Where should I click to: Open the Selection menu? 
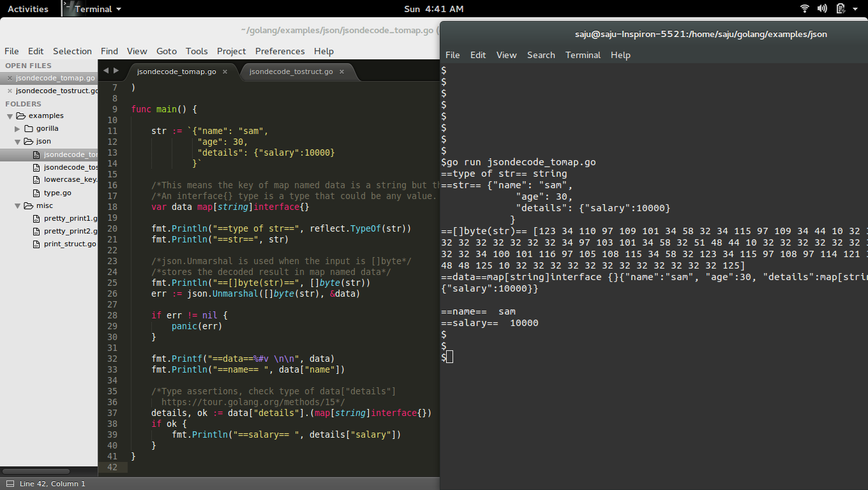[72, 51]
